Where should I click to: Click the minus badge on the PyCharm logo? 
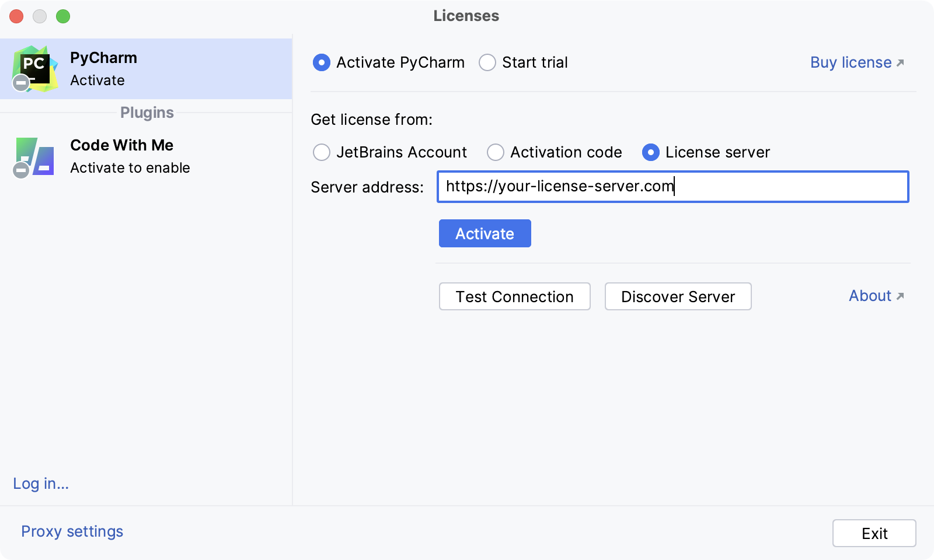click(x=20, y=82)
